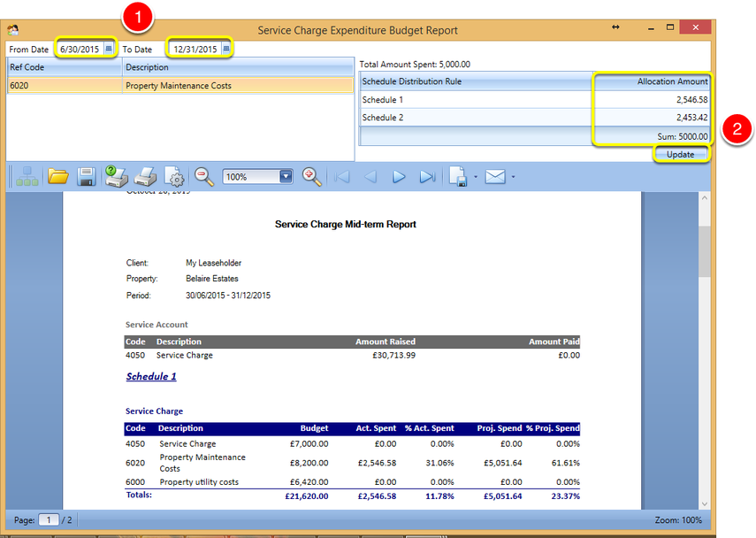The image size is (756, 538).
Task: Click Belaire Estates property name
Action: 211,279
